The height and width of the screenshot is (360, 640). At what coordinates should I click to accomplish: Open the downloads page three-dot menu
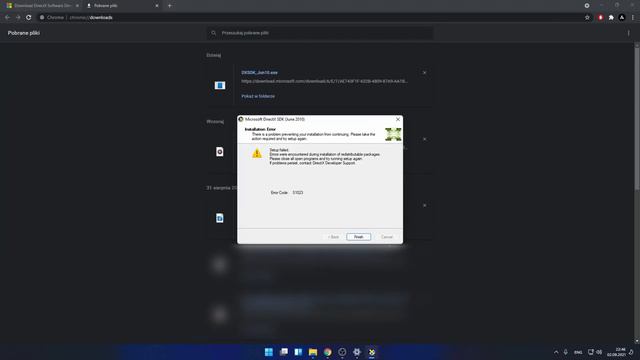click(x=629, y=33)
